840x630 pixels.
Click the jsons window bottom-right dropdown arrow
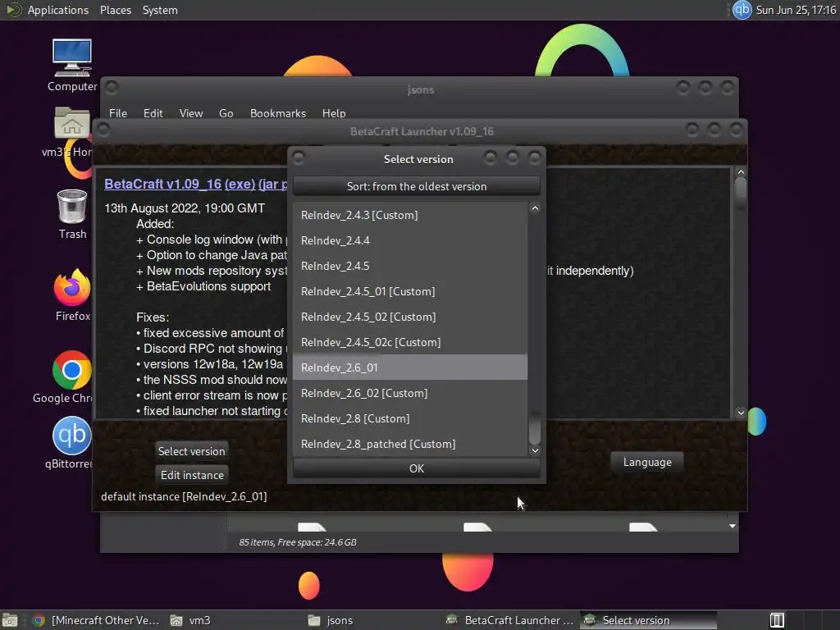[x=733, y=526]
